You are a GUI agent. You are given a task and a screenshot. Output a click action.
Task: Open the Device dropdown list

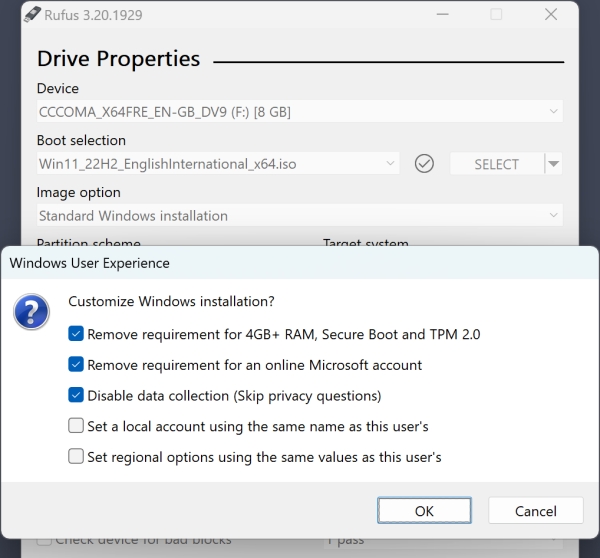pos(300,112)
